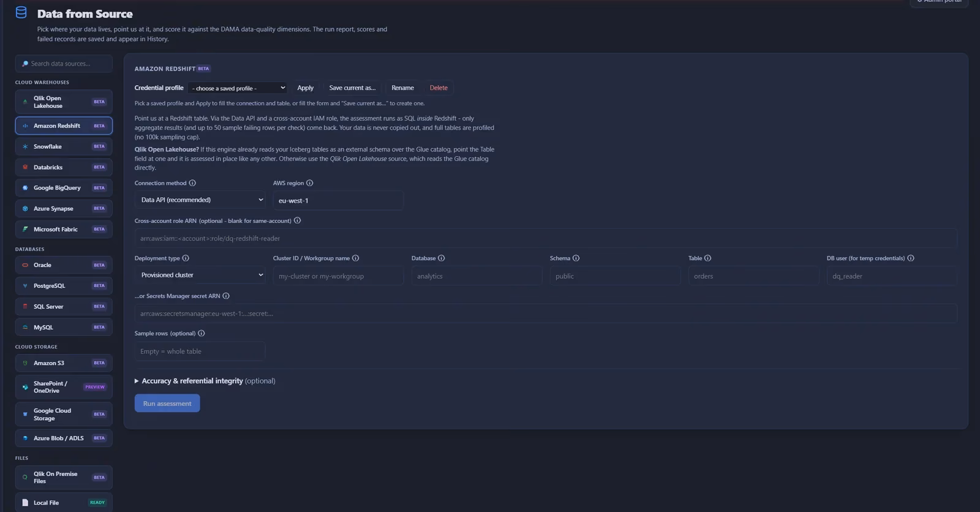Click the SharePoint / OneDrive icon
Screen dimensions: 980x512
[x=25, y=387]
